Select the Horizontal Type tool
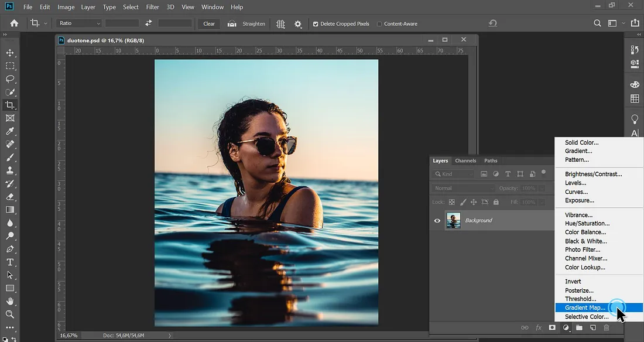 click(x=10, y=262)
